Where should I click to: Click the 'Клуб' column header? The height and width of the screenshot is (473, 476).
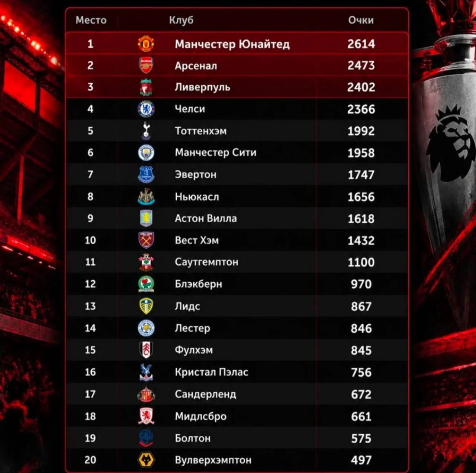tap(181, 20)
